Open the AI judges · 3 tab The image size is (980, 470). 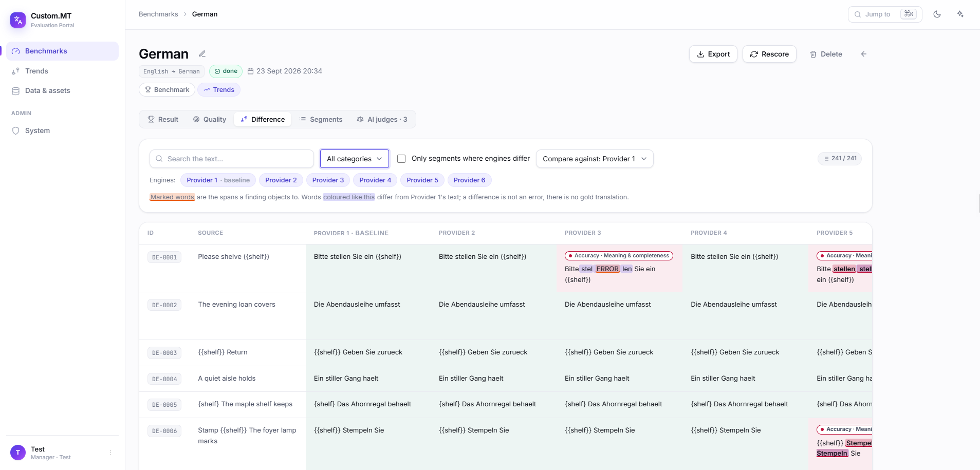[x=382, y=119]
